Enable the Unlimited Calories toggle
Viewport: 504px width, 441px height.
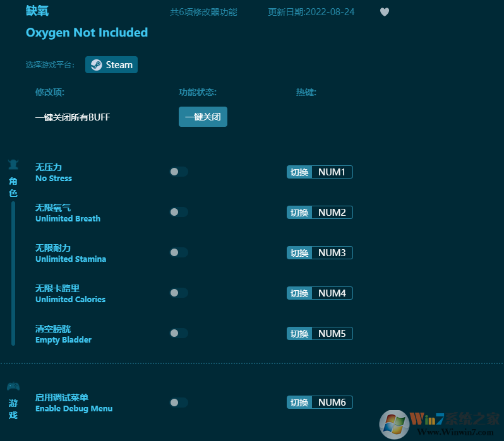tap(178, 293)
